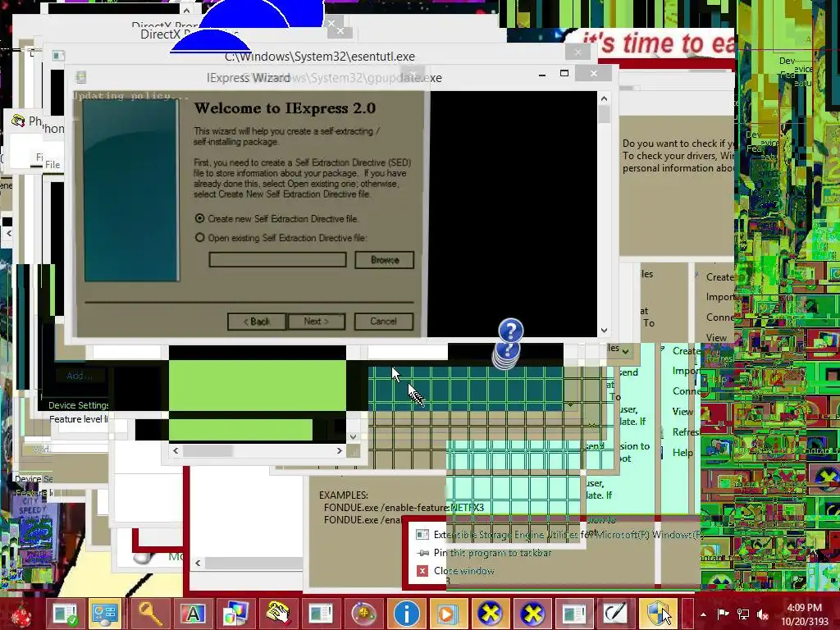Switch to the Device Settings tab

(78, 405)
